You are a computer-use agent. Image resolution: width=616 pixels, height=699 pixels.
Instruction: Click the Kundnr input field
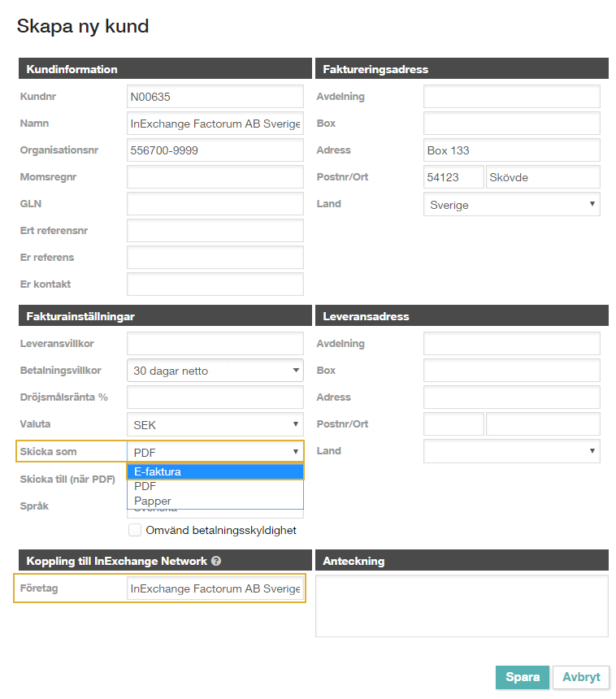point(215,97)
